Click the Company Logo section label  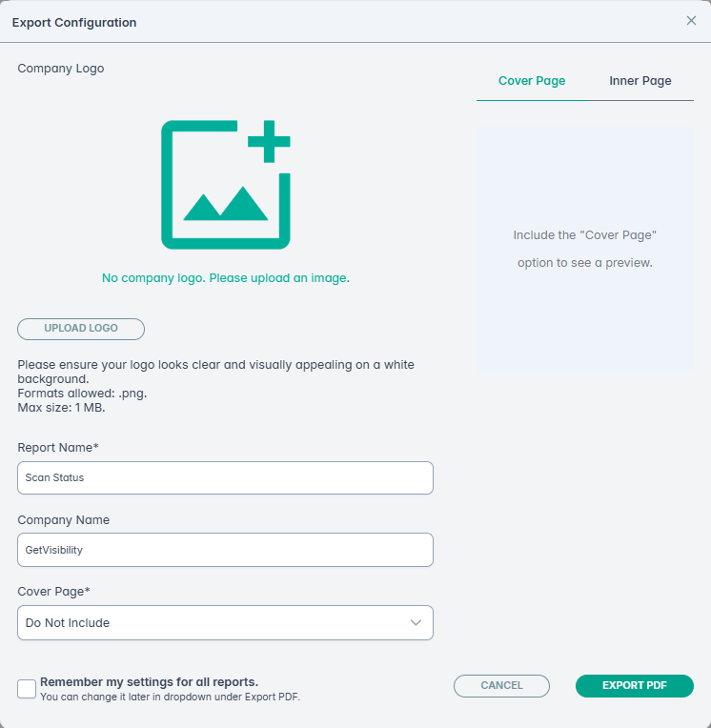(61, 69)
